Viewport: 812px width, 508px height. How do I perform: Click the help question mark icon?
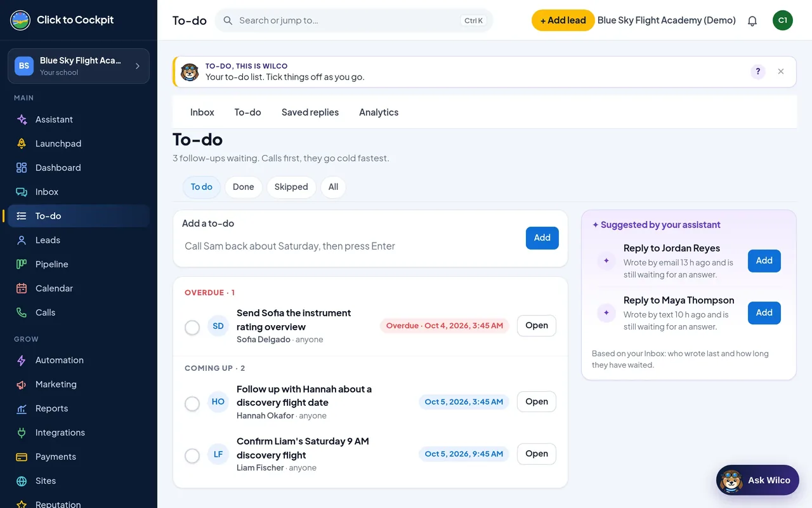point(758,72)
